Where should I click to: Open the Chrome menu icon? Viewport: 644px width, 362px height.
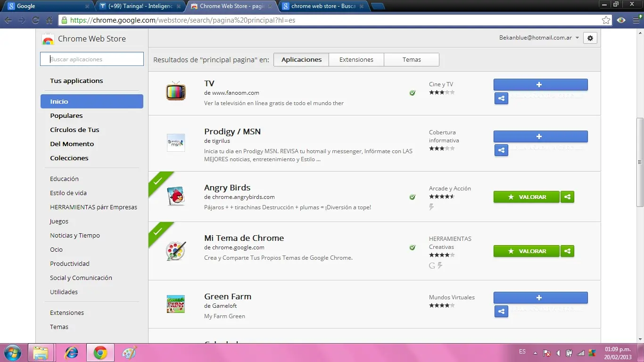636,20
